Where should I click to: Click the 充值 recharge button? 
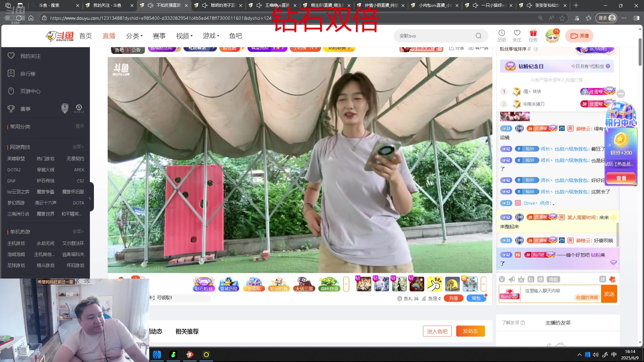click(453, 298)
